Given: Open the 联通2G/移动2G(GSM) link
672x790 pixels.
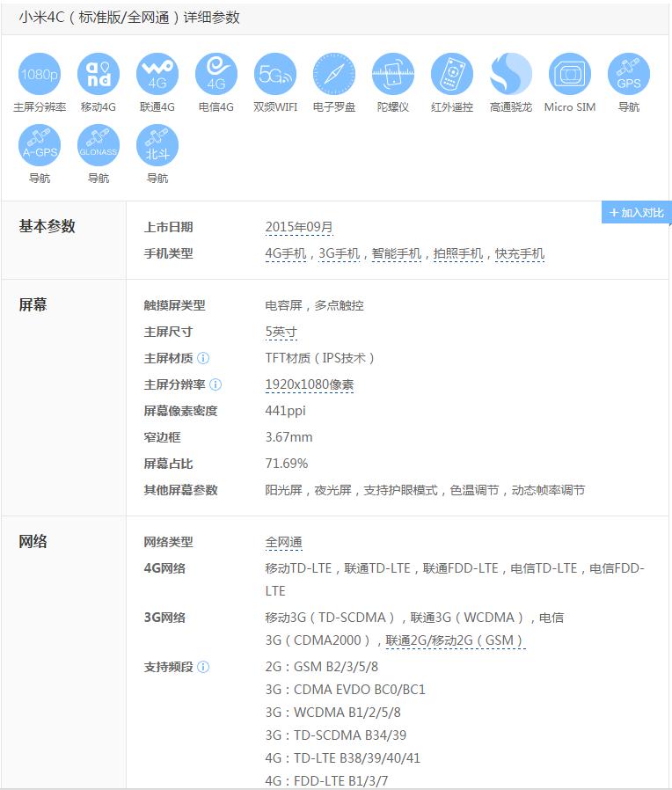Looking at the screenshot, I should [456, 640].
